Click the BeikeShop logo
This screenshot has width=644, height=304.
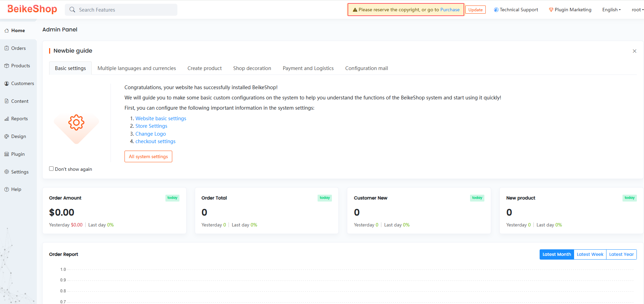click(32, 9)
